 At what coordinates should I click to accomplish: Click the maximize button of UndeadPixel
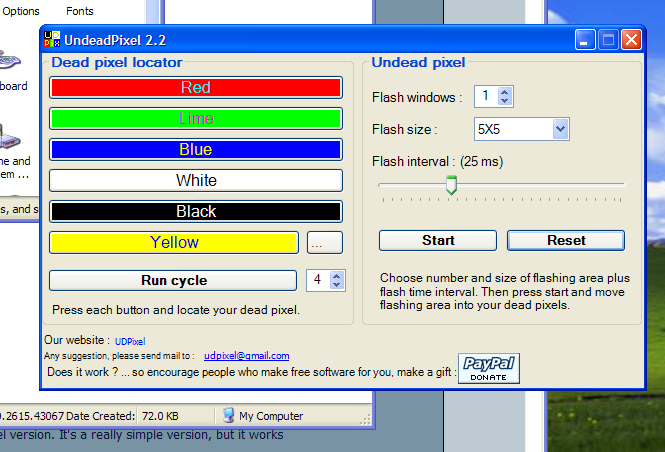608,40
